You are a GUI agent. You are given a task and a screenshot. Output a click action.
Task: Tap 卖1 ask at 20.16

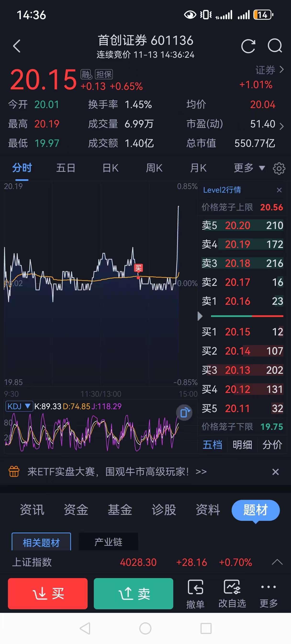tap(242, 301)
